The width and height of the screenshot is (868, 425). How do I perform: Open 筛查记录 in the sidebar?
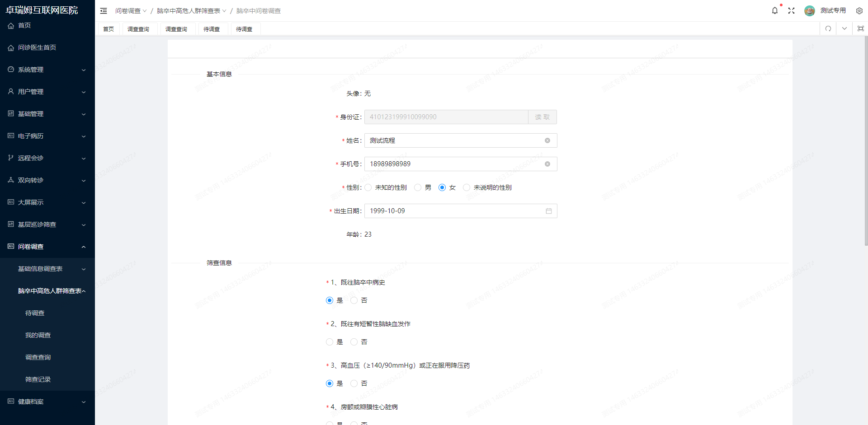point(38,379)
